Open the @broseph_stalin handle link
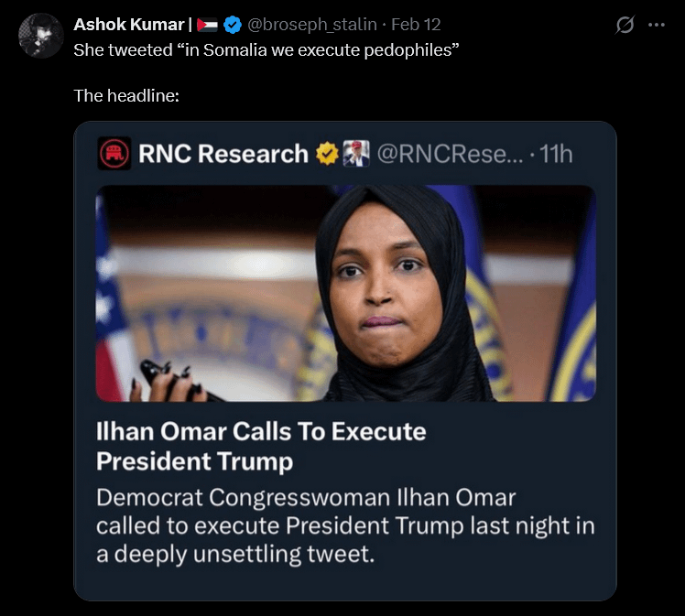This screenshot has width=685, height=616. click(312, 25)
